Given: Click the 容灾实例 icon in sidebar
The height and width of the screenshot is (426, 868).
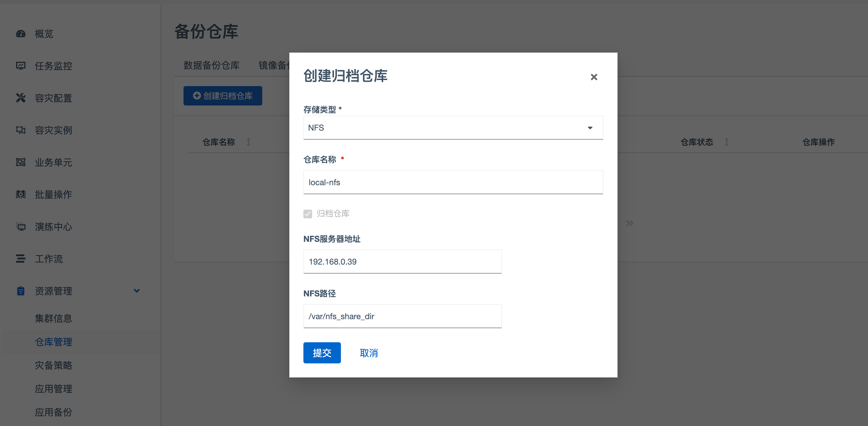Looking at the screenshot, I should click(20, 130).
